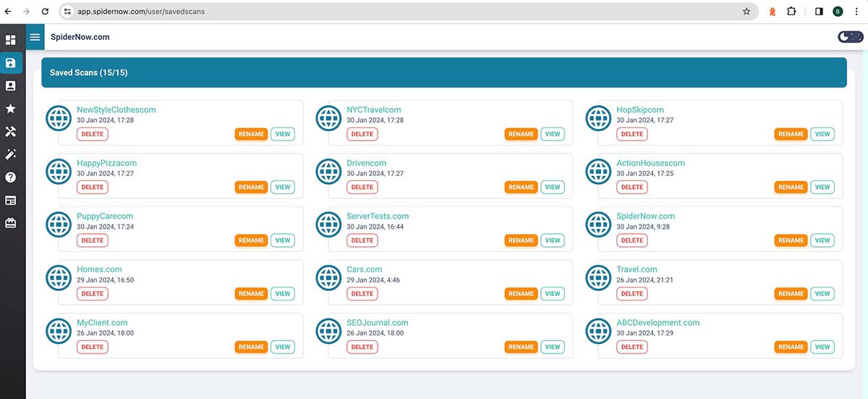868x399 pixels.
Task: Click the globe icon for PuppyCarecom
Action: (x=59, y=224)
